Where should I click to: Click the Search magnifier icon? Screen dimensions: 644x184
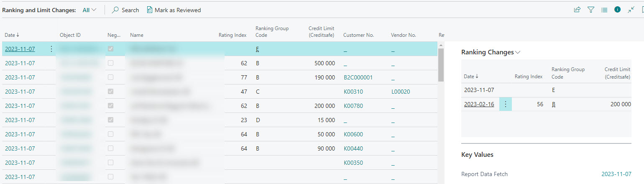pos(115,10)
